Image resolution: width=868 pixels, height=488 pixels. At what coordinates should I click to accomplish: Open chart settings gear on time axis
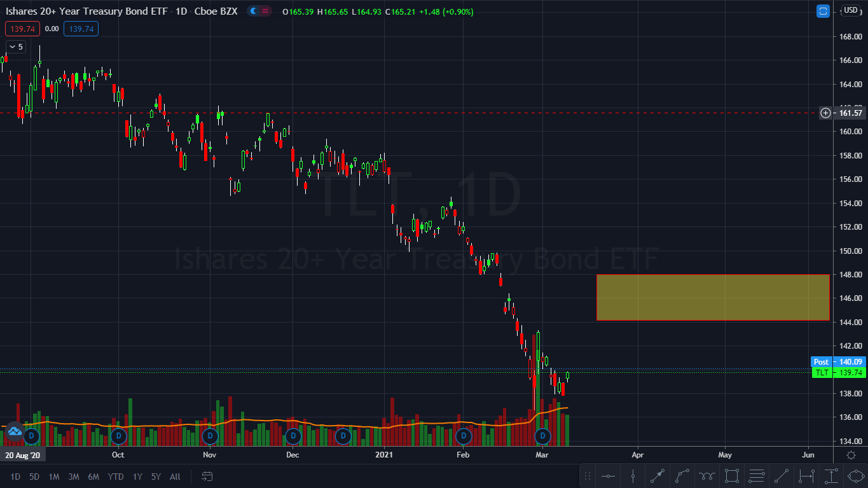851,455
